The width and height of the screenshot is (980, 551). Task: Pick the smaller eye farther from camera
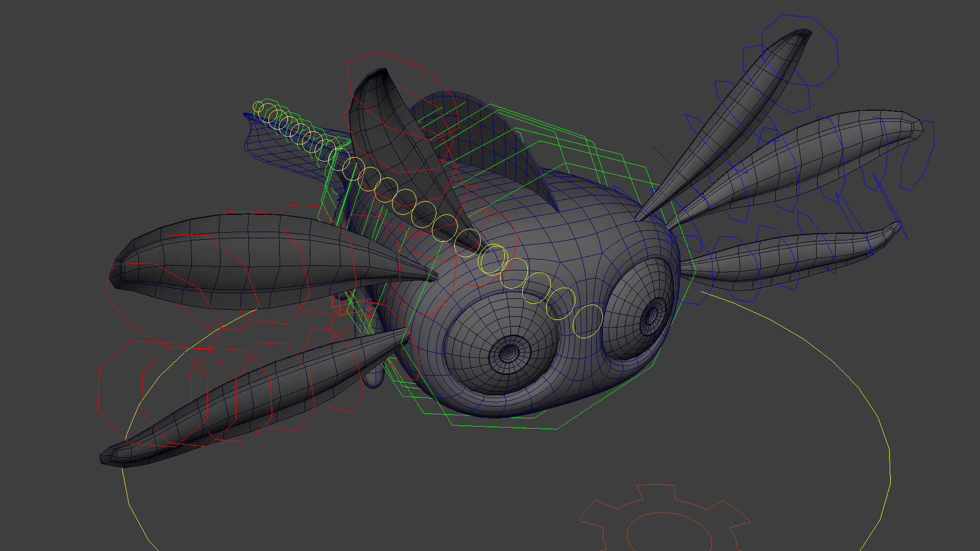click(x=638, y=309)
